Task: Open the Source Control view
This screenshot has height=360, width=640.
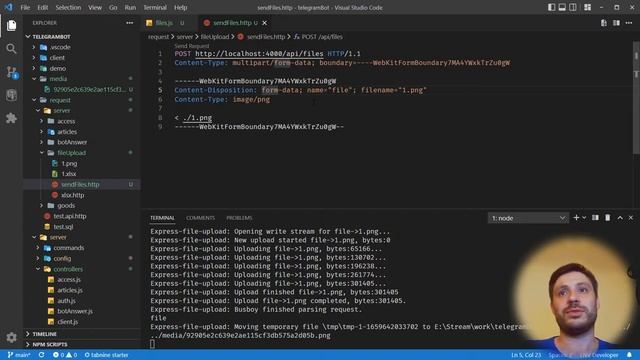Action: (x=11, y=72)
